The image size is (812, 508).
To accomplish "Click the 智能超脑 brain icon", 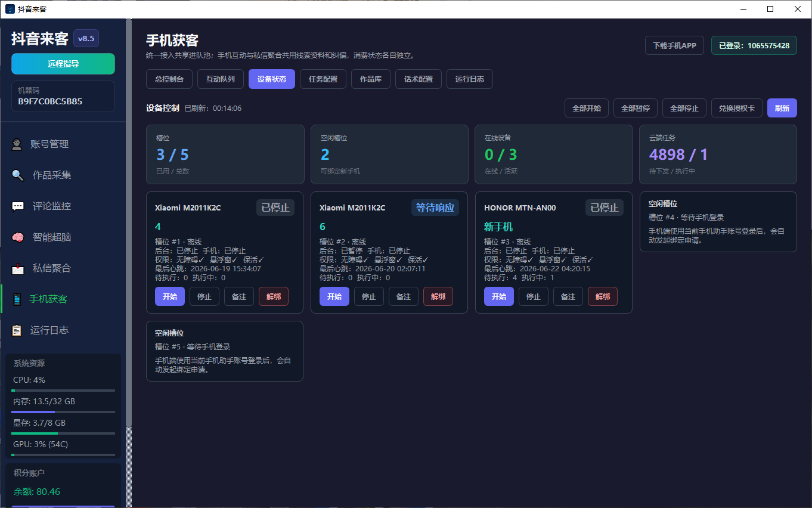I will [18, 237].
